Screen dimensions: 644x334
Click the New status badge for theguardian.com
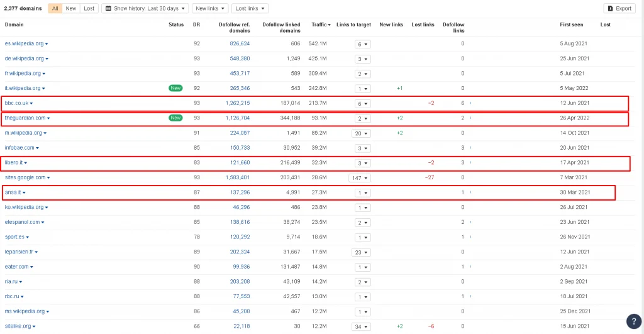(175, 118)
